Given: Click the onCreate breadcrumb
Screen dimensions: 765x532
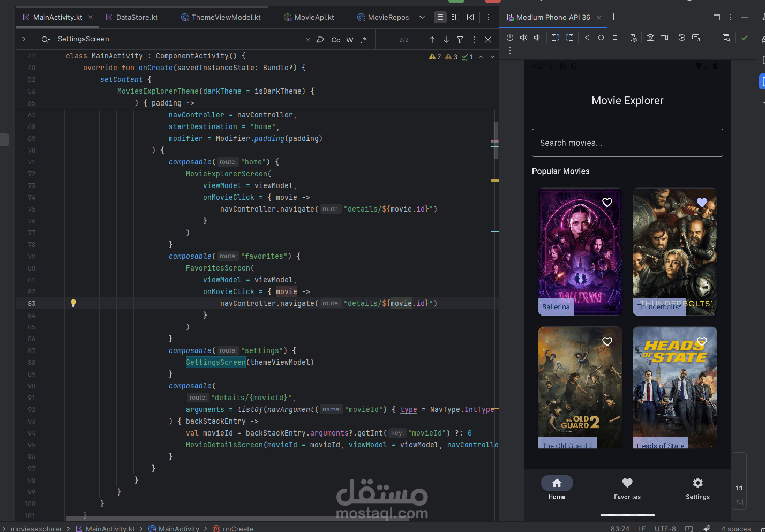Looking at the screenshot, I should point(233,529).
